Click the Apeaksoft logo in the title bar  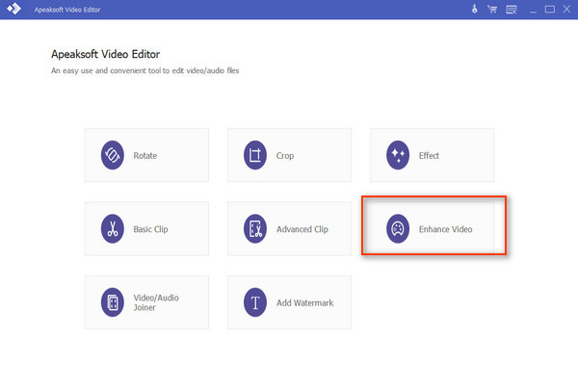(14, 9)
